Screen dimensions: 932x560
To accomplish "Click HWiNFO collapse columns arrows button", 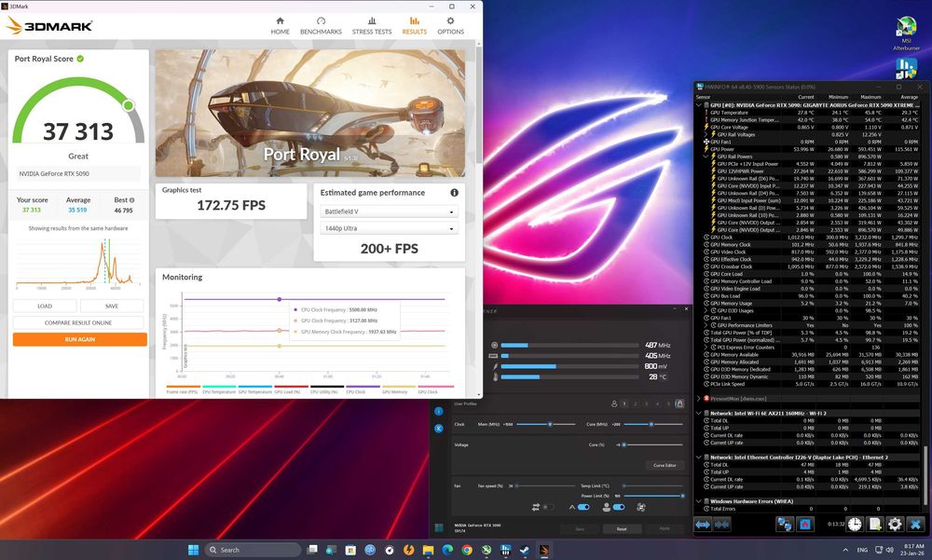I will tap(721, 525).
